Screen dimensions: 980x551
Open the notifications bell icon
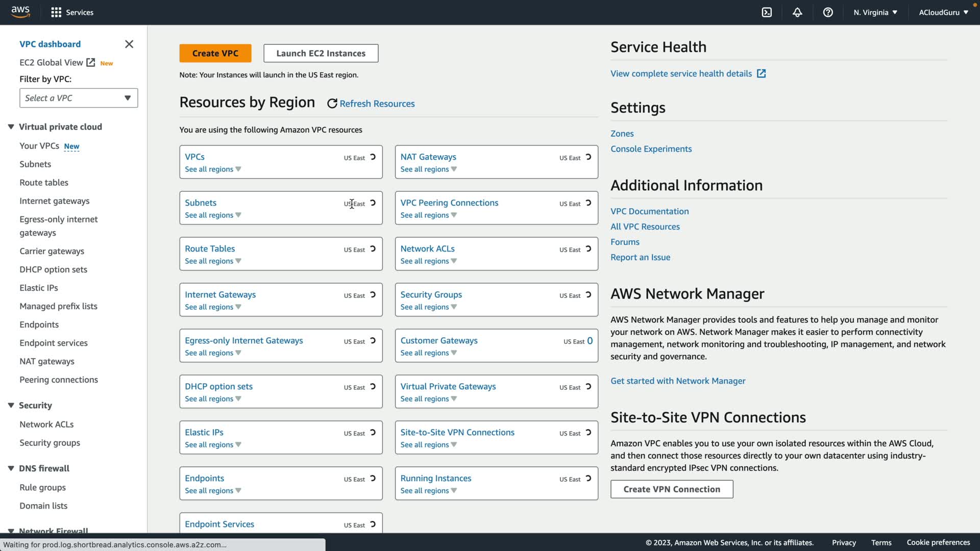[797, 12]
